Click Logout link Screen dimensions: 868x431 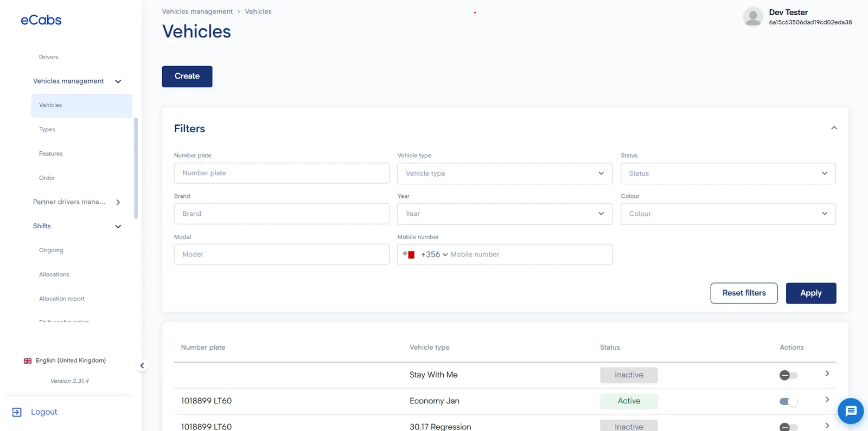pos(44,412)
